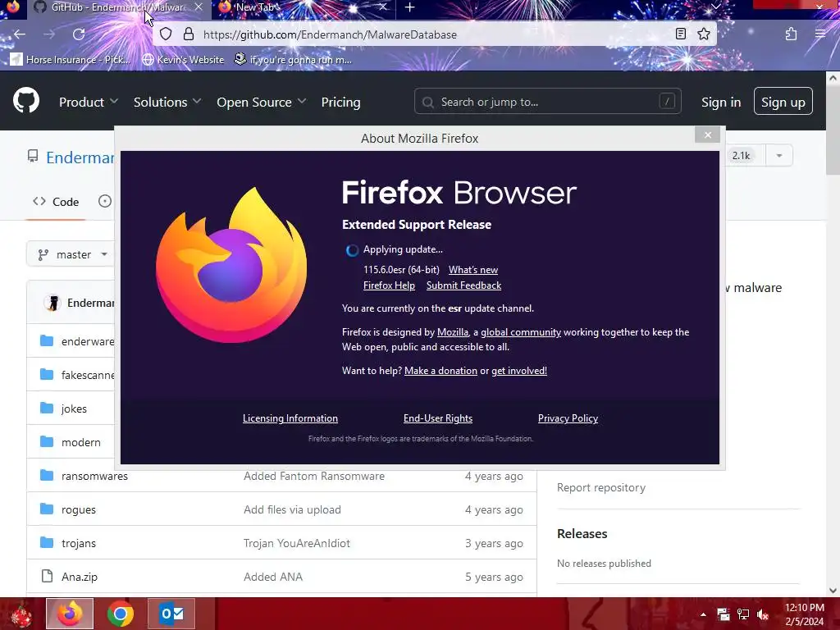Open a new tab with plus button
Screen dimensions: 840x630
[x=410, y=7]
